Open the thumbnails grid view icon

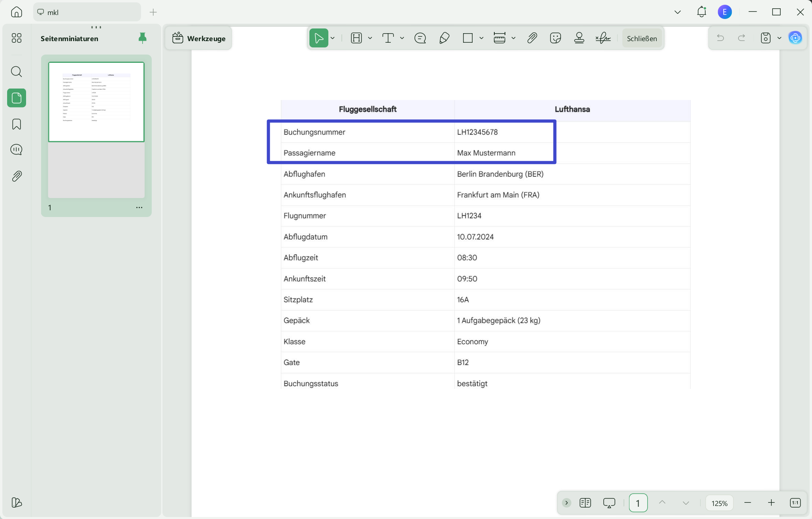pos(17,38)
